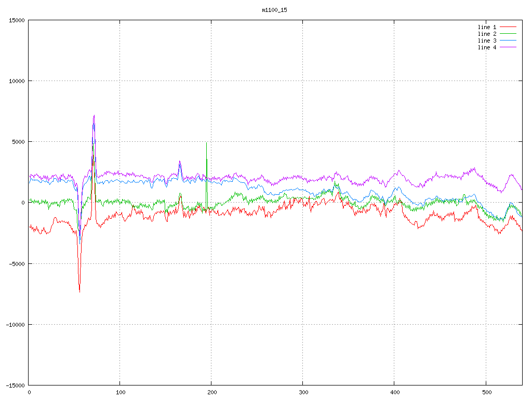
Task: Select the line 1 legend label
Action: click(x=487, y=27)
